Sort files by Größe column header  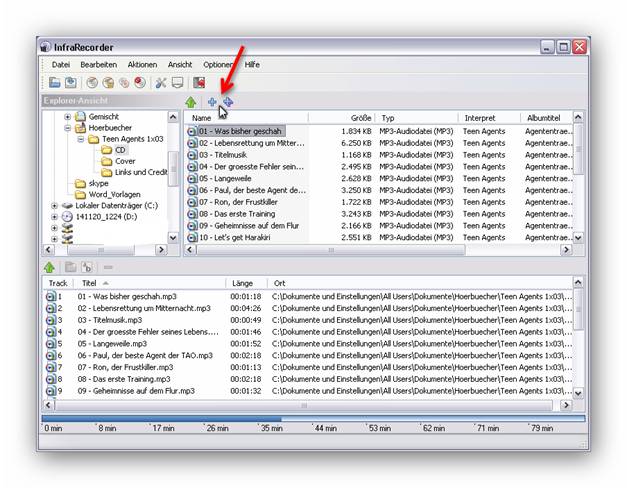(x=342, y=118)
